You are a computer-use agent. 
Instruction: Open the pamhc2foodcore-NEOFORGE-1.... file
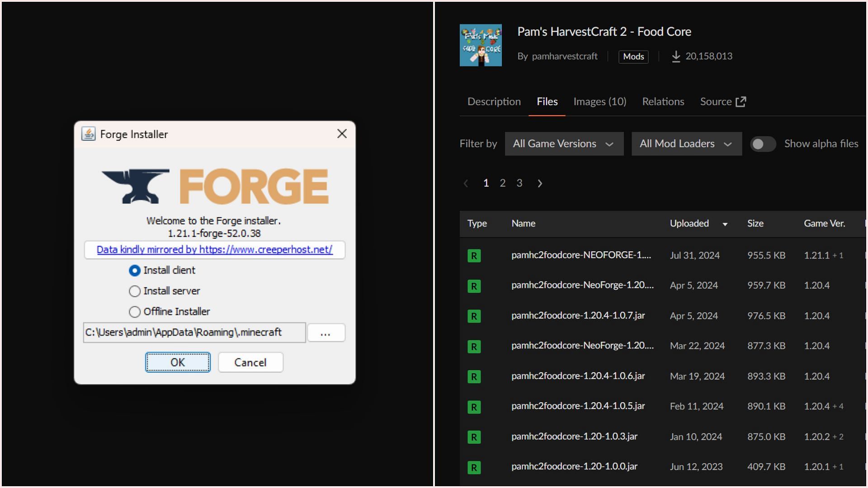coord(581,255)
